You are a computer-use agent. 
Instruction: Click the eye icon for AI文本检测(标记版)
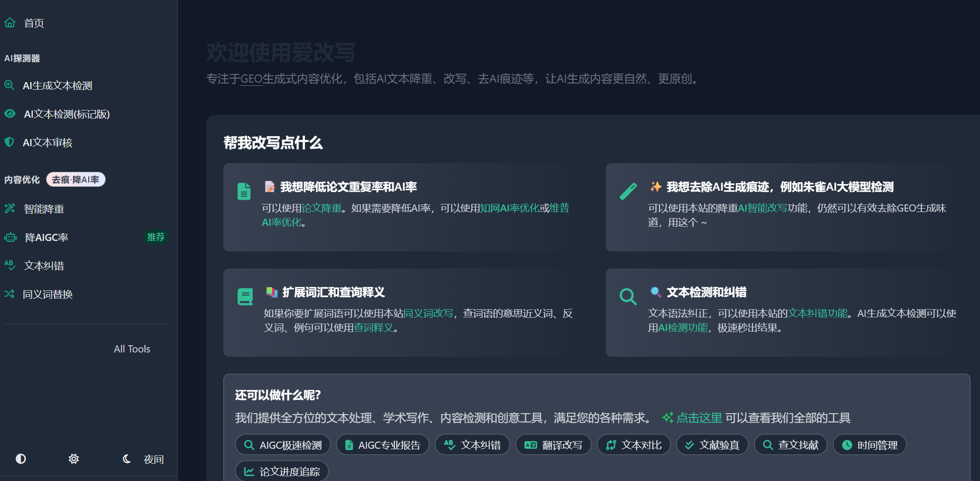pyautogui.click(x=10, y=114)
